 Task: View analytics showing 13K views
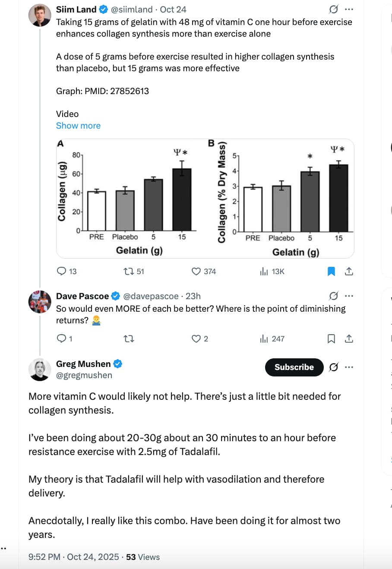264,271
